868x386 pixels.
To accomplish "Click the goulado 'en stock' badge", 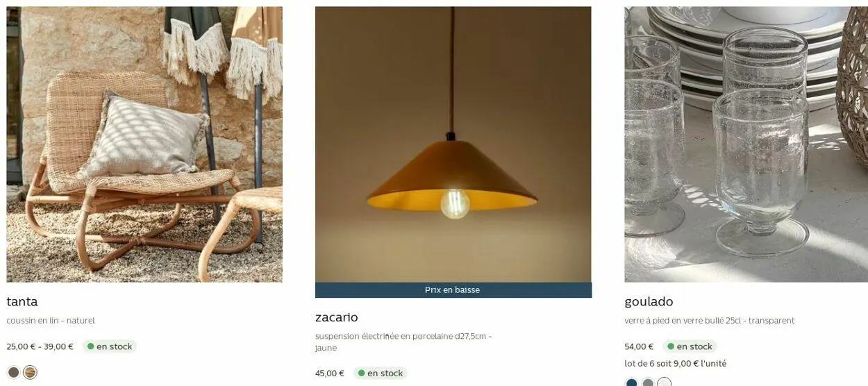I will [x=690, y=346].
